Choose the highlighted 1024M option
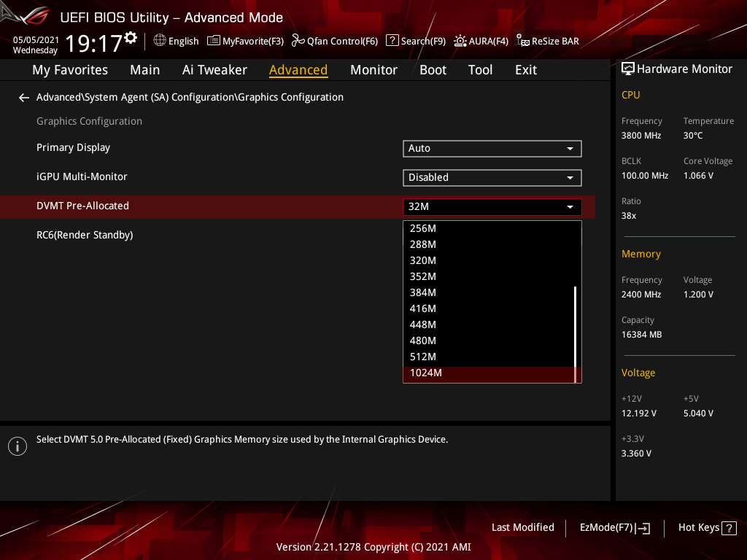 [489, 373]
